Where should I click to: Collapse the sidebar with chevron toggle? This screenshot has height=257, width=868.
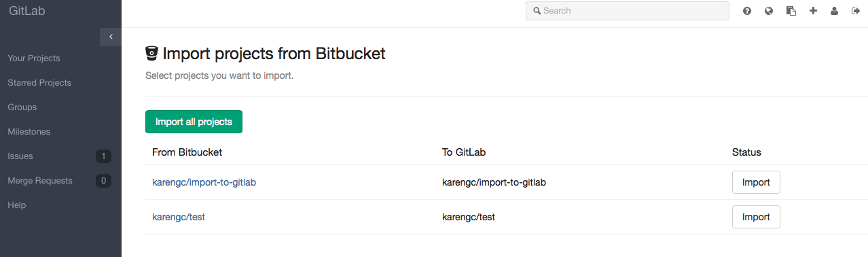[x=111, y=37]
